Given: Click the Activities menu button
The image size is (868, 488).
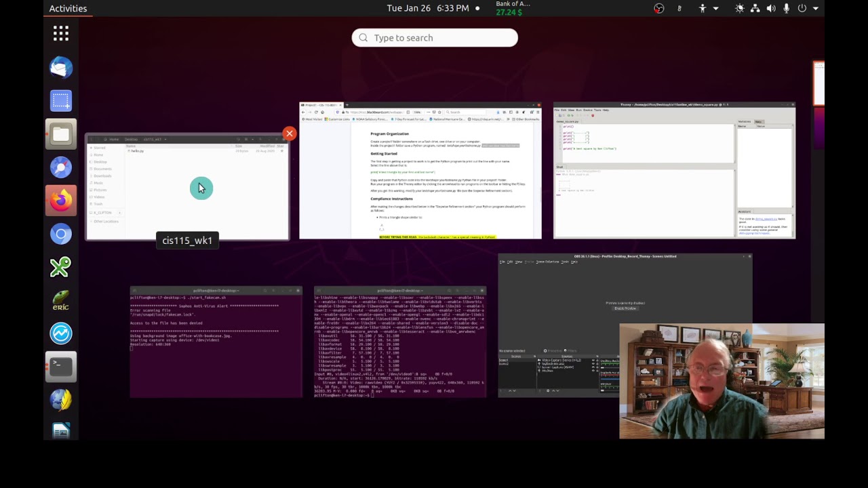Looking at the screenshot, I should 68,8.
